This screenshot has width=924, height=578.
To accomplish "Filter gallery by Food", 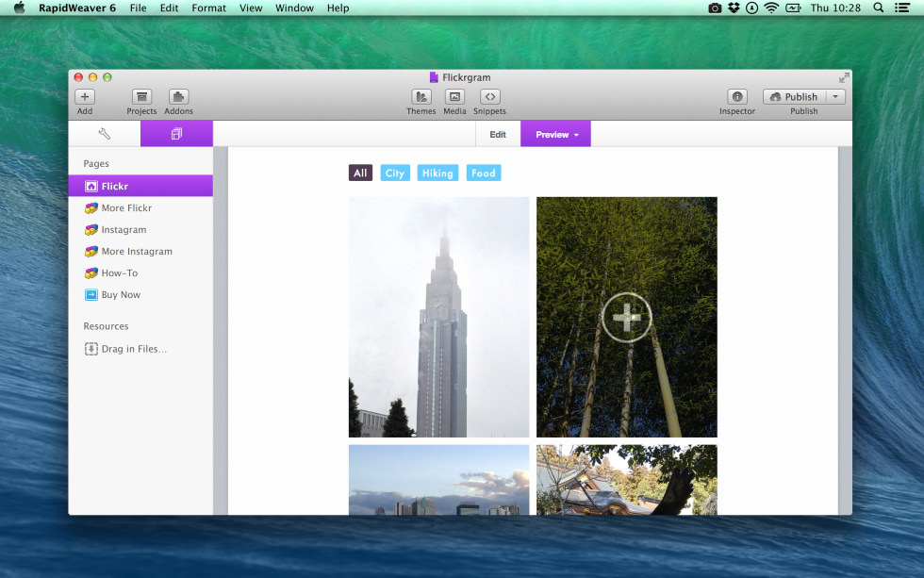I will pos(483,173).
